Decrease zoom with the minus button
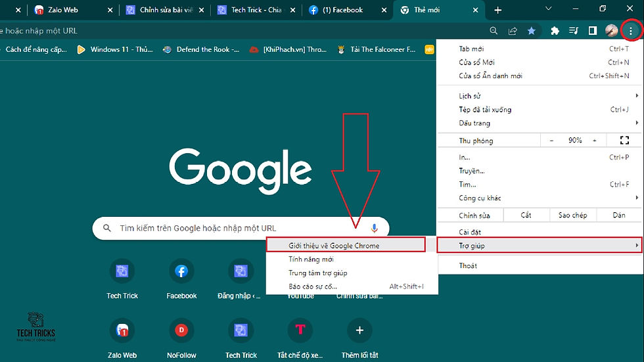This screenshot has width=644, height=362. (551, 141)
